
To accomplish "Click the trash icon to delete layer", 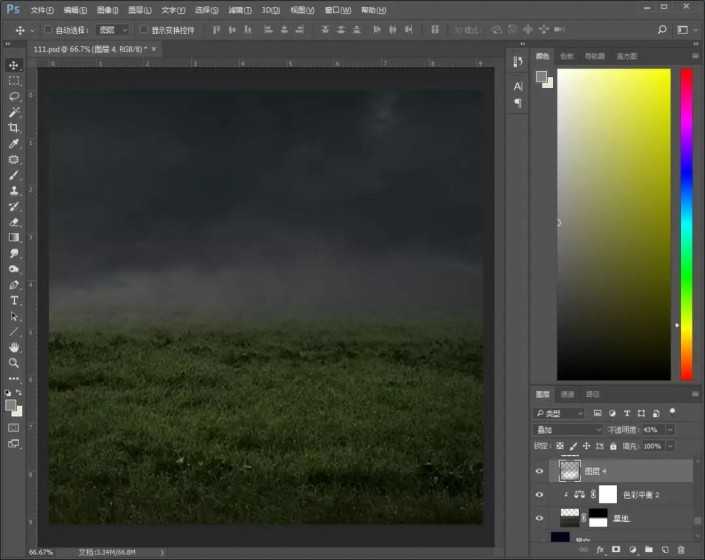I will (x=681, y=550).
